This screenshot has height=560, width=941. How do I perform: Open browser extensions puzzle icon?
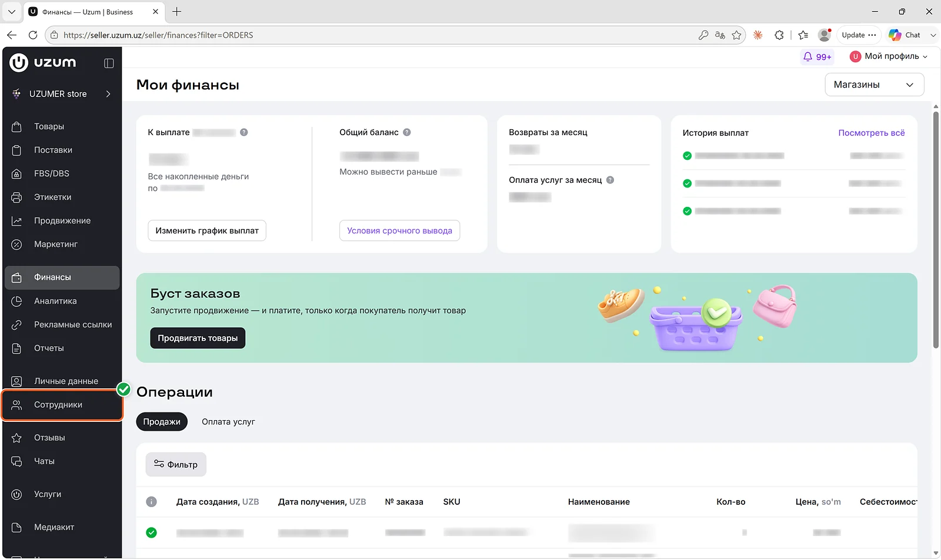pos(779,35)
